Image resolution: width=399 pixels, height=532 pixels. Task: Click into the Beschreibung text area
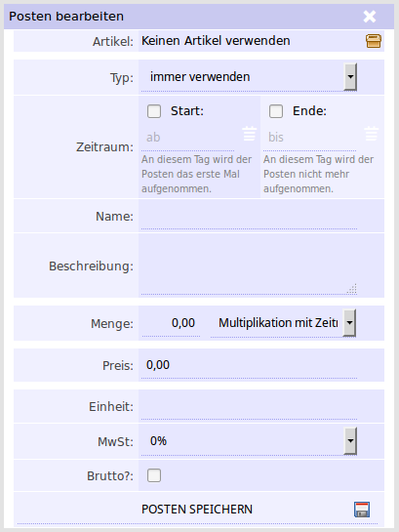pos(249,266)
